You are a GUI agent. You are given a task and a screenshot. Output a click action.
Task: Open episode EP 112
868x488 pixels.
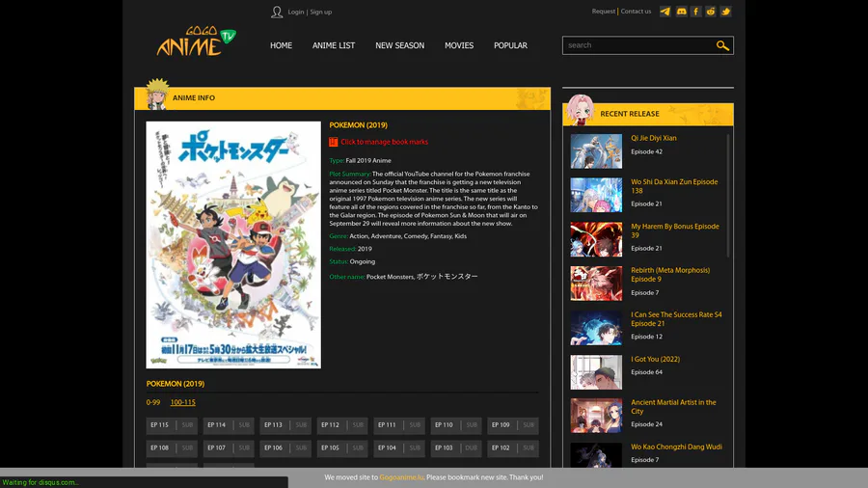click(342, 425)
